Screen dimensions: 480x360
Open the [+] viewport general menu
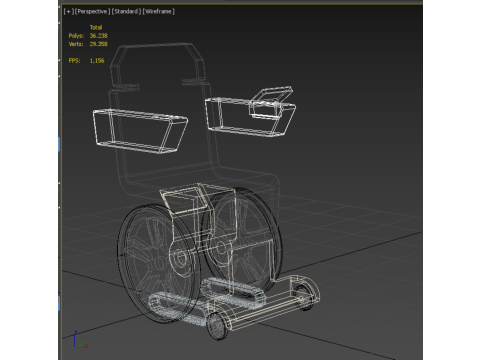(69, 11)
